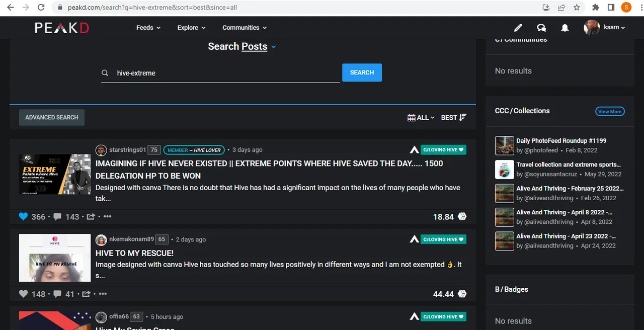This screenshot has height=330, width=644.
Task: Go back using browser back arrow
Action: (x=11, y=8)
